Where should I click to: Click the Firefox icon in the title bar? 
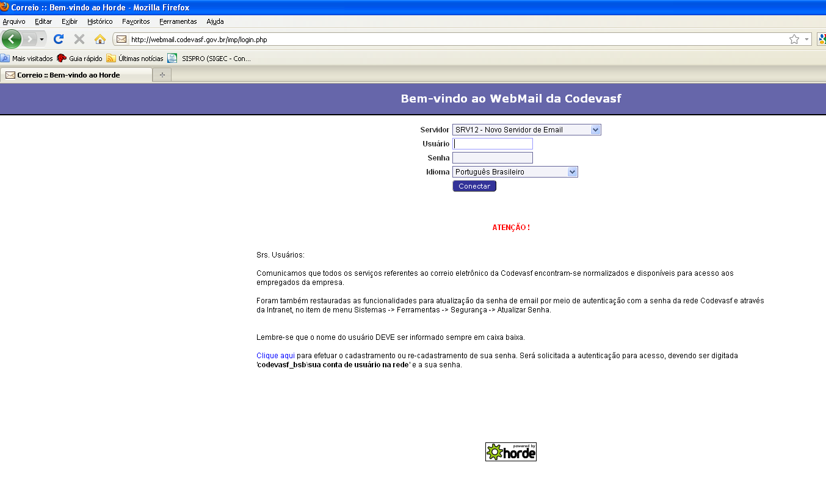[5, 7]
